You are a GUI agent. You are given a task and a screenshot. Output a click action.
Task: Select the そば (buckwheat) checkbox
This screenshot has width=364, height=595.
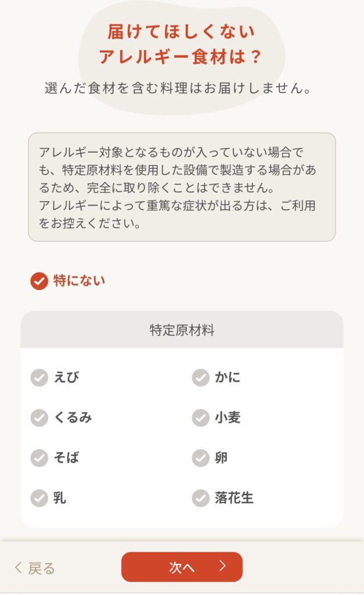point(39,458)
